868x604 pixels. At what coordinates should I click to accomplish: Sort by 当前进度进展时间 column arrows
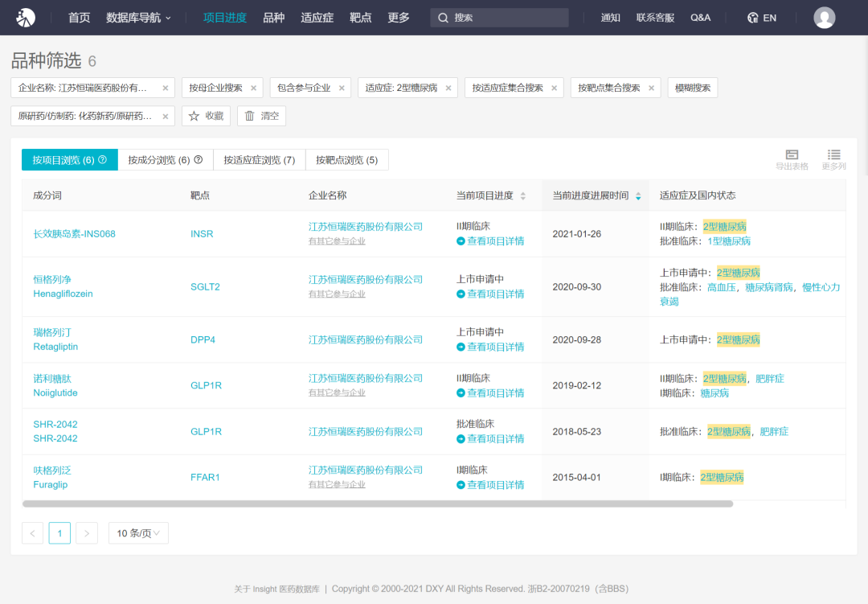click(x=638, y=195)
